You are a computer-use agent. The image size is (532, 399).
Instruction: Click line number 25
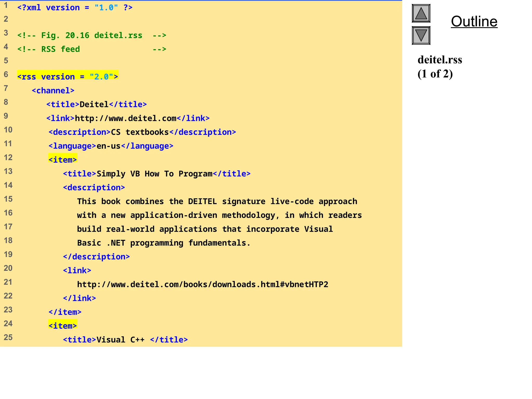click(x=8, y=337)
